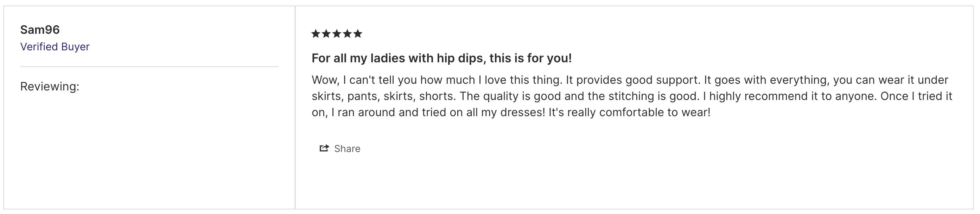Click the empty area below Reviewing:

[149, 152]
